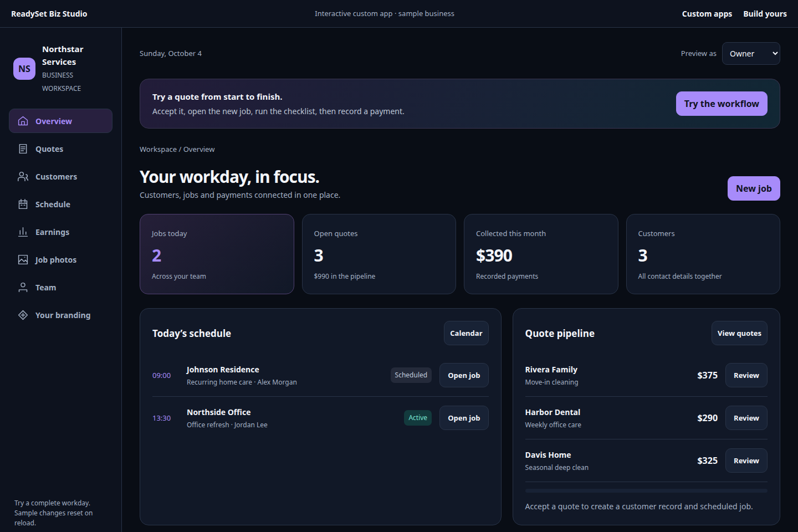Image resolution: width=798 pixels, height=532 pixels.
Task: Click the $325 quote amount
Action: click(x=707, y=461)
